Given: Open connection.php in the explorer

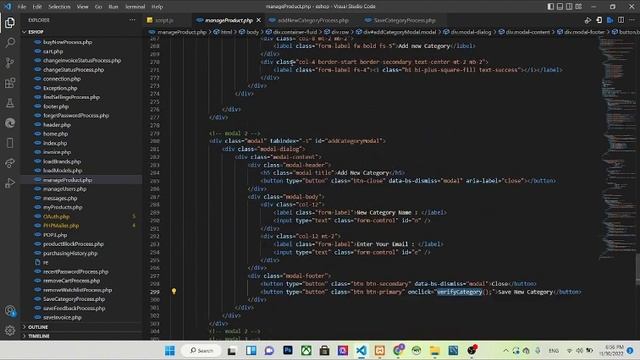Looking at the screenshot, I should pos(62,79).
